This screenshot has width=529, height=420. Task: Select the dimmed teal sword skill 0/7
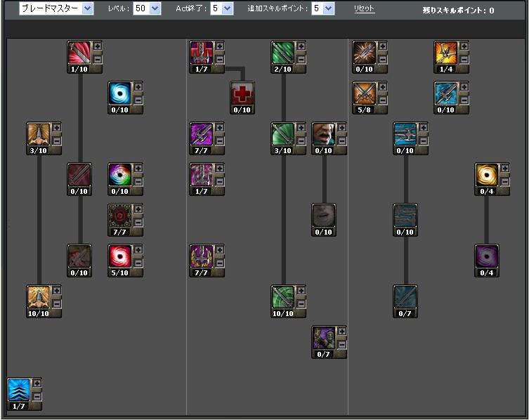pos(405,297)
